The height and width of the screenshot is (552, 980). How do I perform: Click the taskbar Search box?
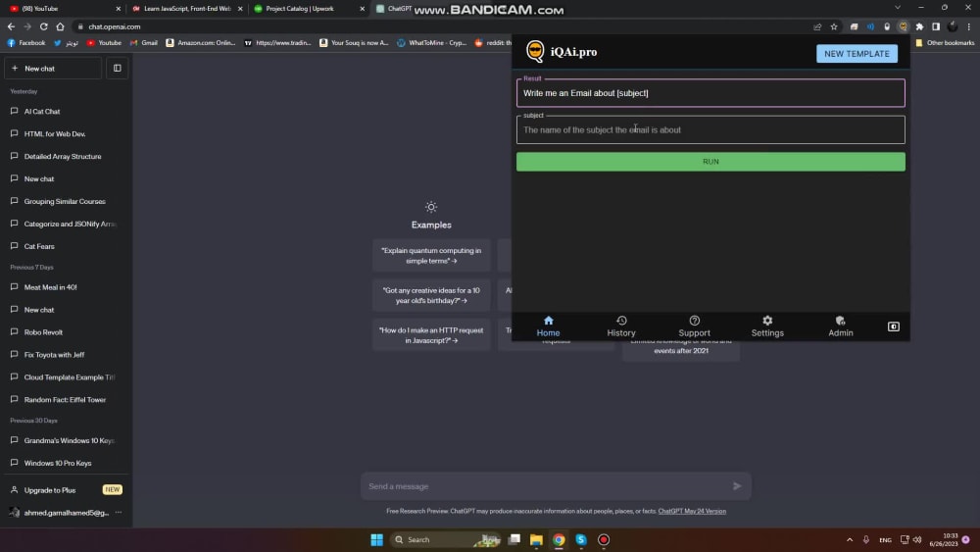pyautogui.click(x=445, y=539)
